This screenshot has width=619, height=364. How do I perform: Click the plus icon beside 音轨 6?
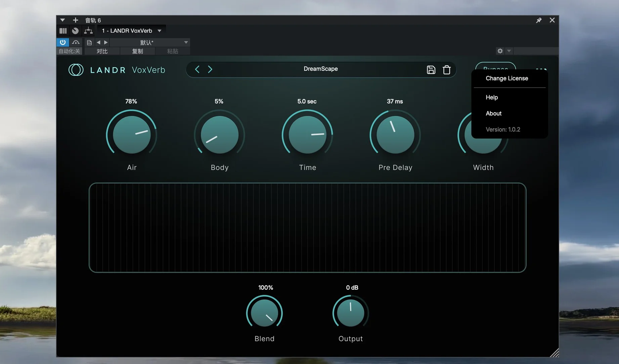tap(75, 20)
